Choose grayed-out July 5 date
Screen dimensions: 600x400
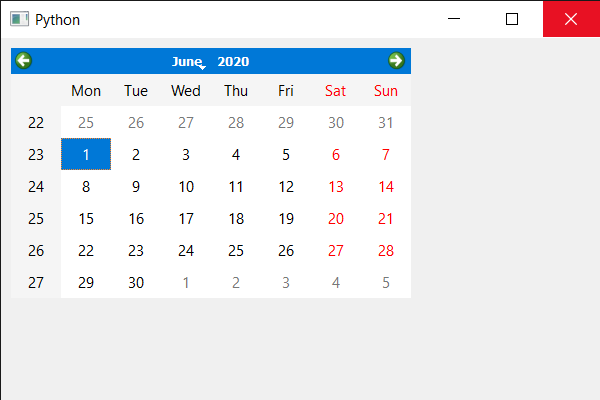(x=386, y=282)
